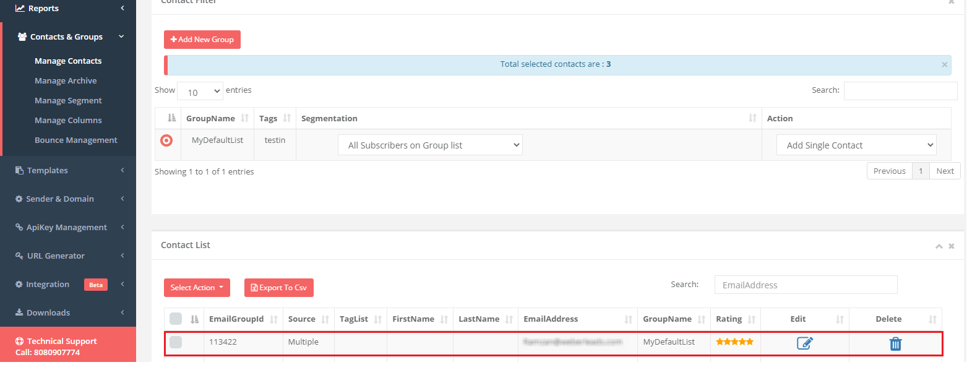
Task: Tick the checkbox for contact row 113422
Action: point(176,342)
